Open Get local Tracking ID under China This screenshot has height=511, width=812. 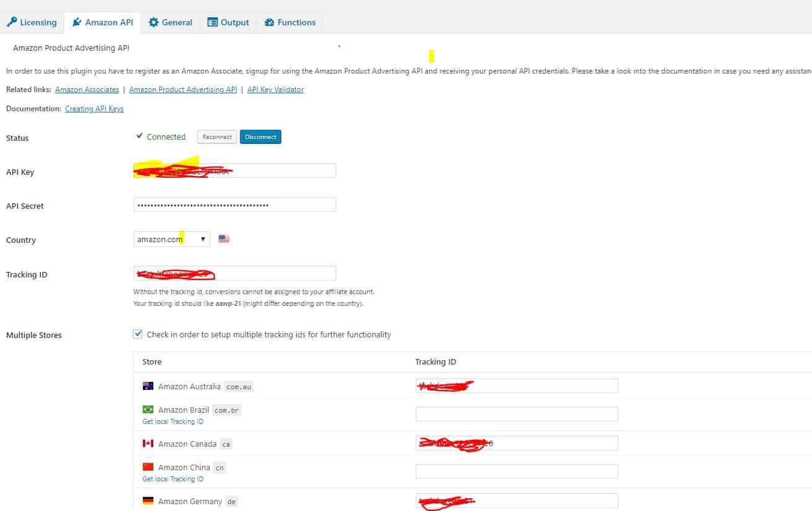pyautogui.click(x=173, y=479)
